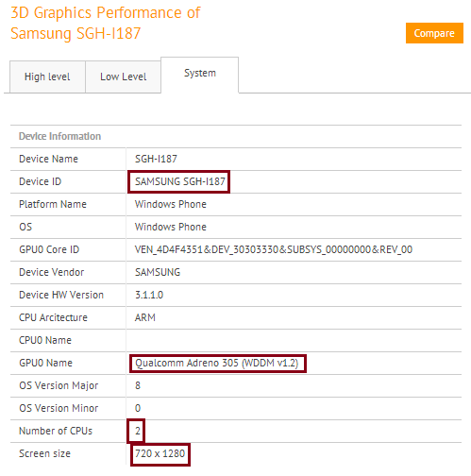Click the orange Compare button

point(434,33)
